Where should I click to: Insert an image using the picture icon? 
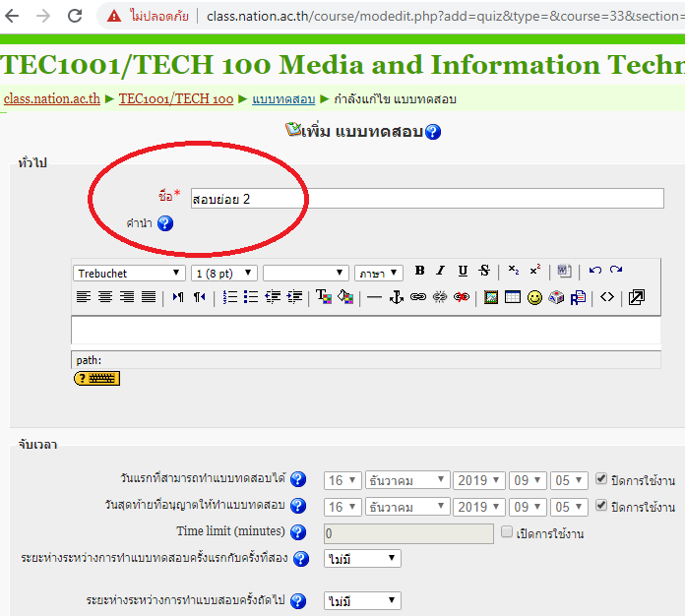click(x=491, y=297)
